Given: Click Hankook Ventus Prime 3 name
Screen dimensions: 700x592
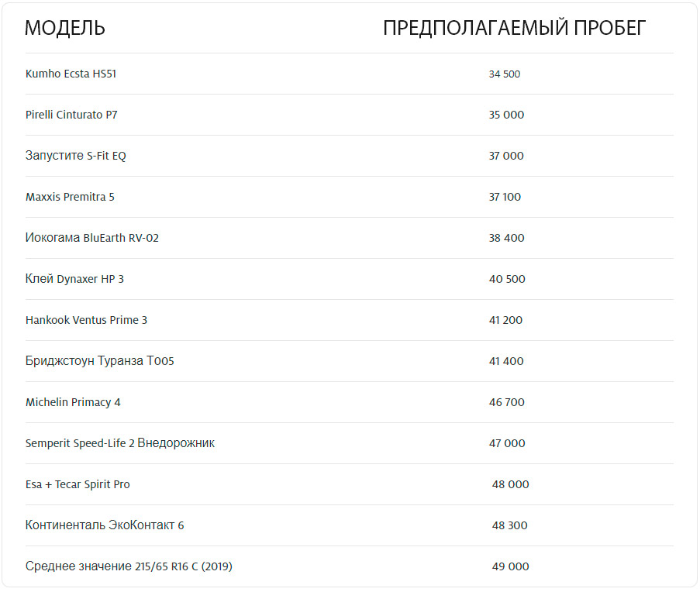Looking at the screenshot, I should coord(86,320).
